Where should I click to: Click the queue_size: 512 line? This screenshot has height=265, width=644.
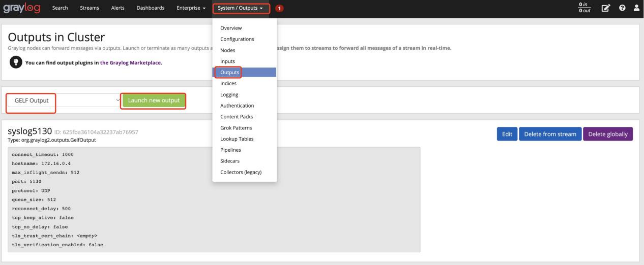tap(34, 200)
